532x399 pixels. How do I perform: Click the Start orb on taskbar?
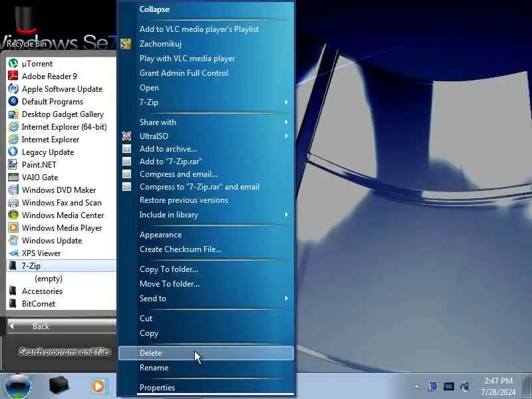pyautogui.click(x=19, y=386)
